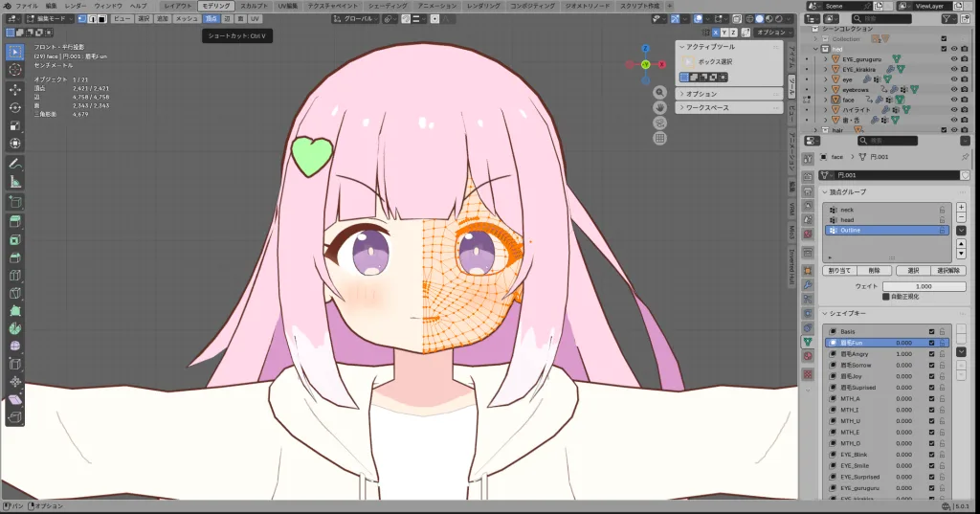The image size is (980, 514).
Task: Open the レンダー menu
Action: tap(76, 6)
